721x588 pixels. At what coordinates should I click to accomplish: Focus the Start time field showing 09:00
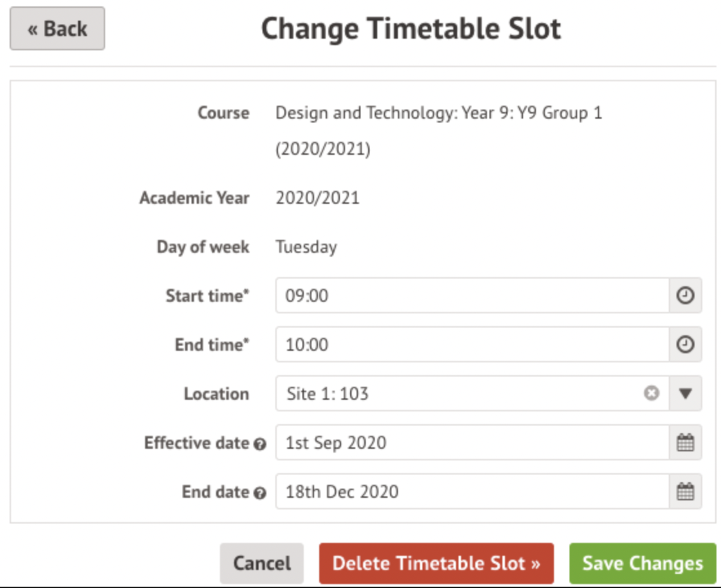(x=472, y=296)
